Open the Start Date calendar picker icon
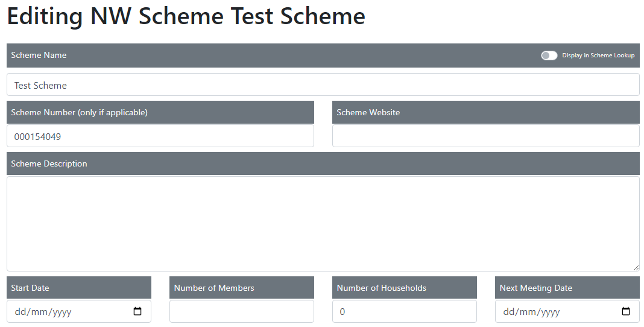This screenshot has height=327, width=644. coord(137,312)
